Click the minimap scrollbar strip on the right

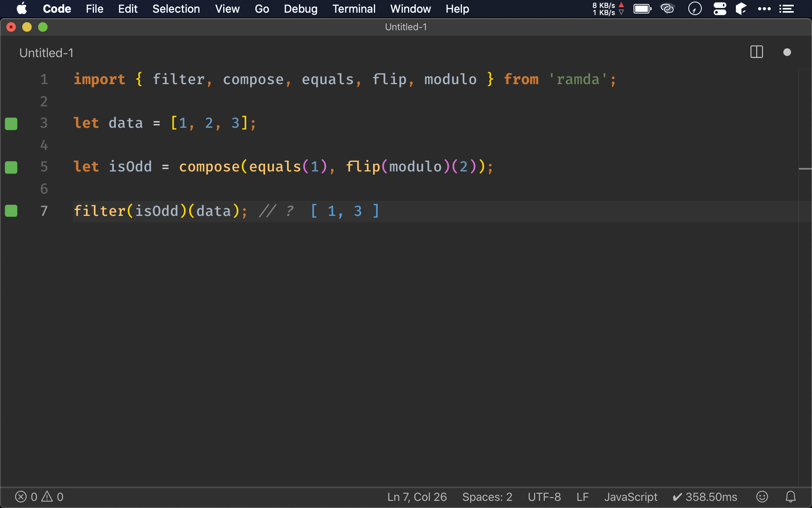[x=805, y=278]
